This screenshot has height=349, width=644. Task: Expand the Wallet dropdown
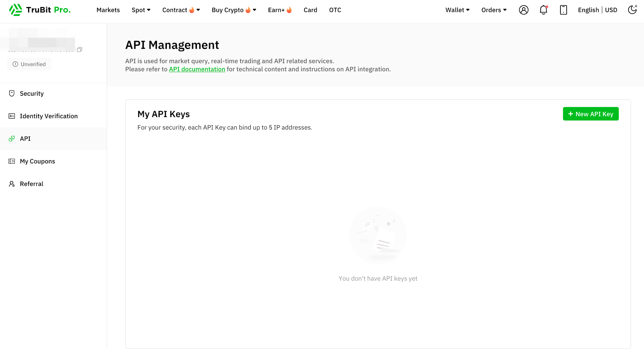[457, 10]
